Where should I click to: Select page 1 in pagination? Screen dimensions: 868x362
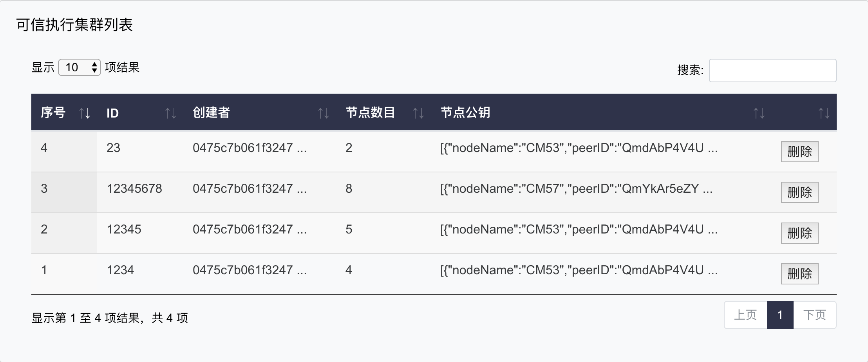pyautogui.click(x=780, y=315)
